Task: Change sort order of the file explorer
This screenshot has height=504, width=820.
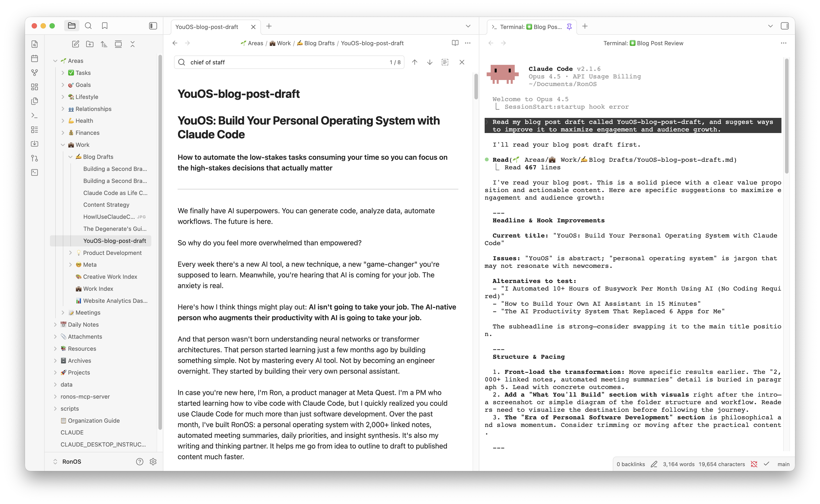Action: pyautogui.click(x=104, y=44)
